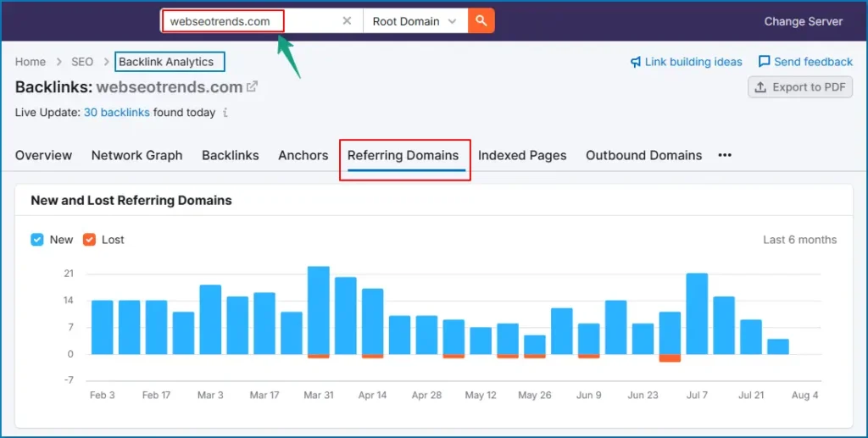Switch to the Network Graph tab
The width and height of the screenshot is (868, 438).
tap(136, 155)
